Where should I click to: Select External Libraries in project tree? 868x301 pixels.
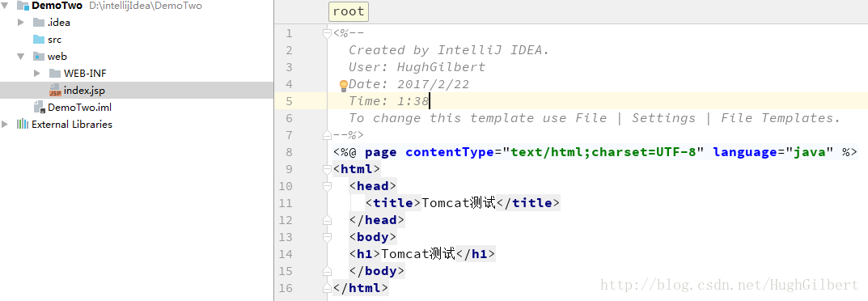coord(72,124)
